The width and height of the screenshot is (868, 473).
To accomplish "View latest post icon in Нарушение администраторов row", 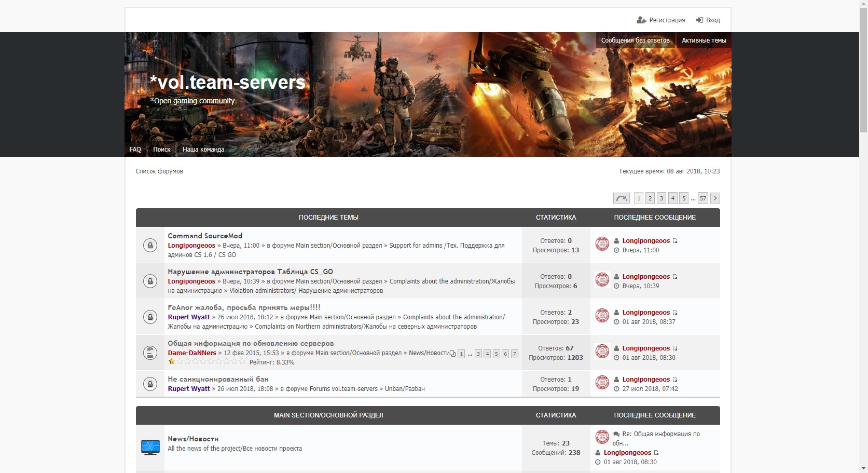I will point(675,277).
